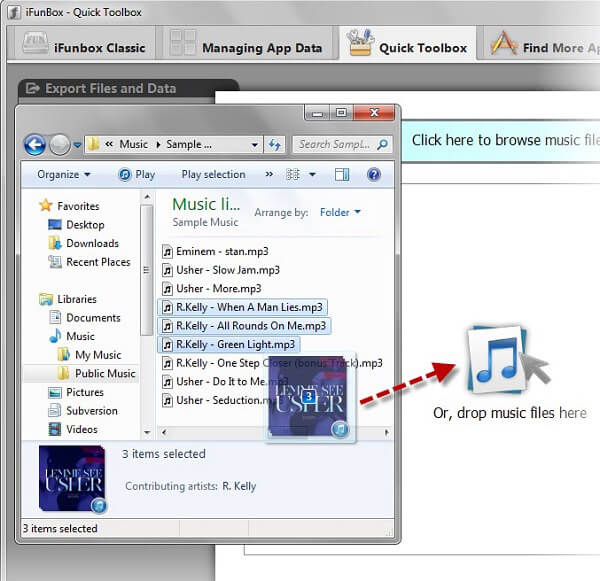
Task: Click the Play toolbar button
Action: pyautogui.click(x=137, y=175)
